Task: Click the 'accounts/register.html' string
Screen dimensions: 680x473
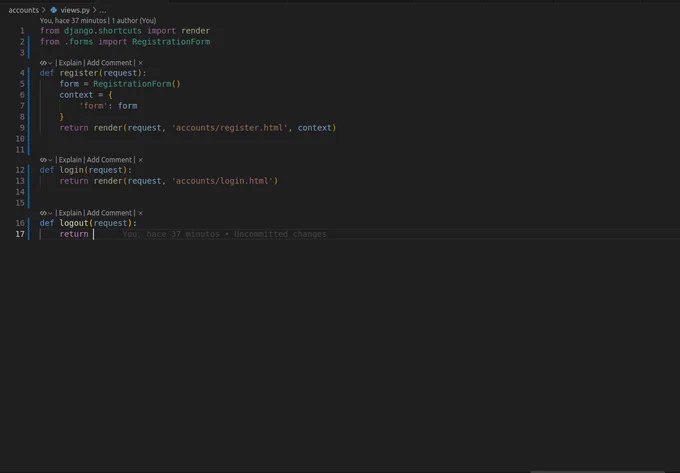Action: click(229, 128)
